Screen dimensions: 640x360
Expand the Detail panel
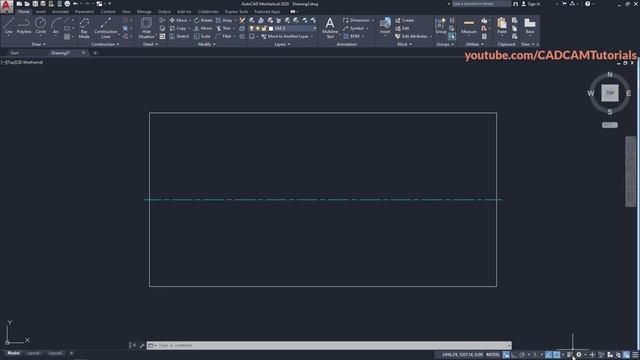pos(150,44)
